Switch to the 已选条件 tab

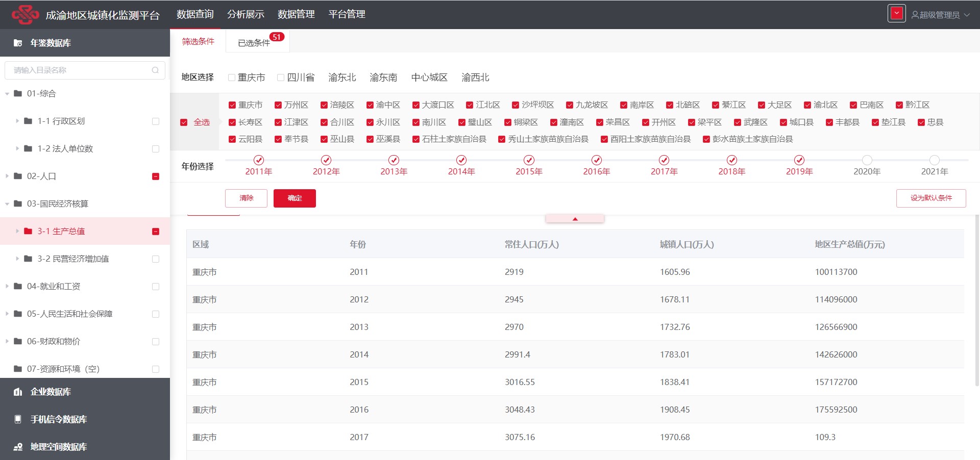click(x=257, y=42)
